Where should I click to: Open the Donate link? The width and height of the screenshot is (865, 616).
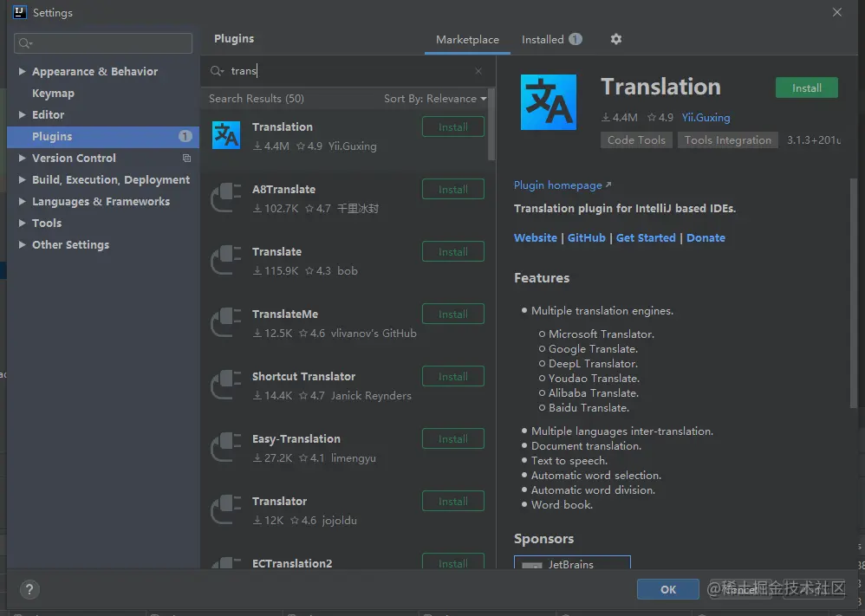[706, 237]
